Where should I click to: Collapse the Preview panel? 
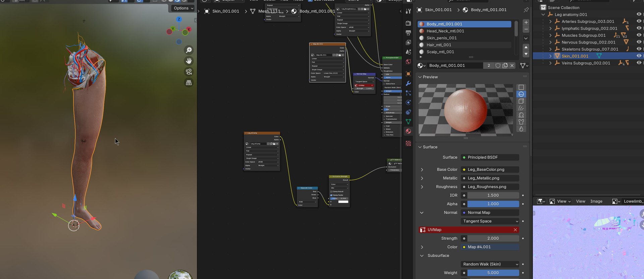pos(420,77)
